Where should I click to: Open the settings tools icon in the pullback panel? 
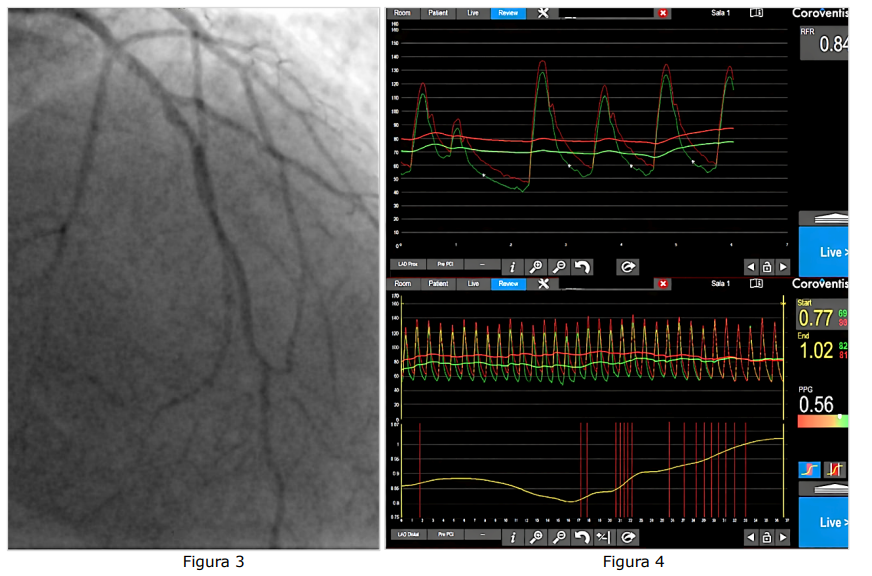pos(543,284)
